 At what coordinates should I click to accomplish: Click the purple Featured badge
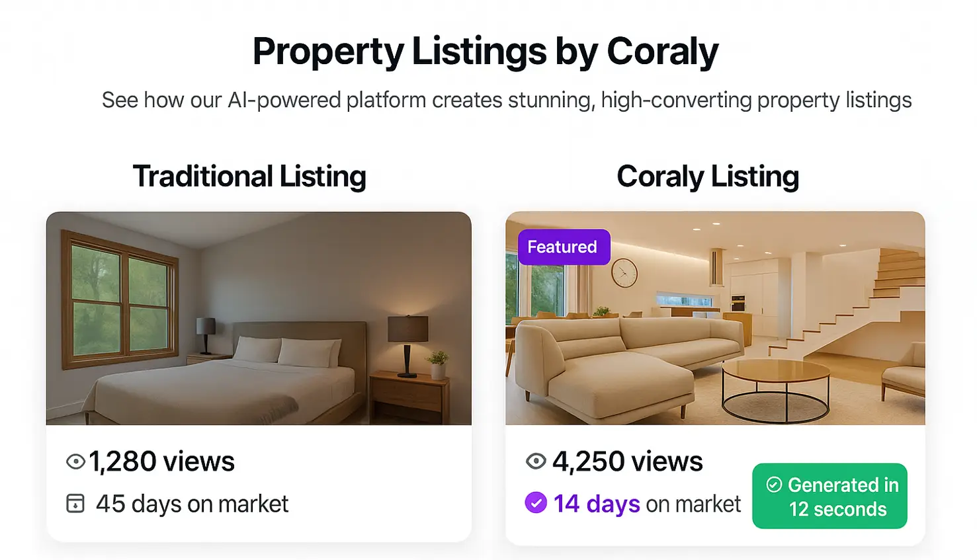(x=564, y=247)
